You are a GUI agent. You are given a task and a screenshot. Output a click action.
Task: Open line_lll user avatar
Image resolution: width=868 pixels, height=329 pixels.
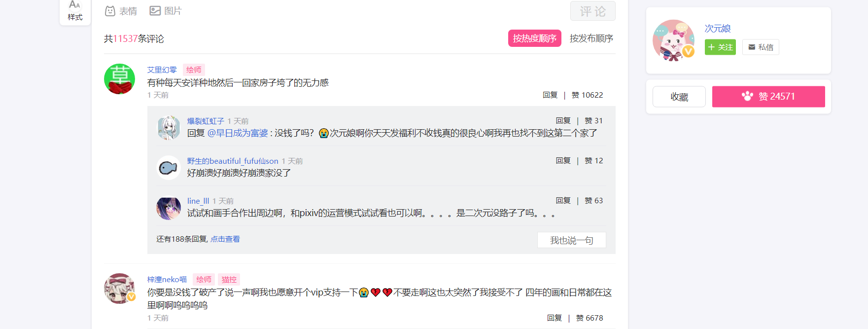point(169,208)
